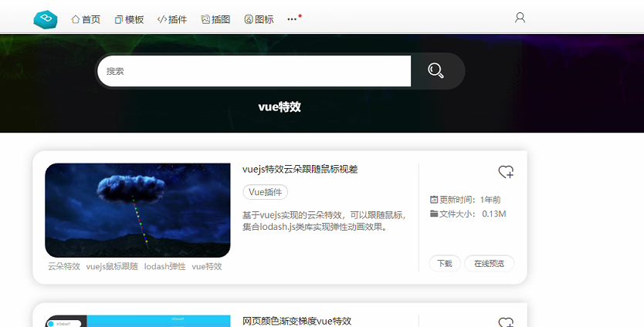
Task: Open the 图标 icons menu
Action: click(259, 19)
